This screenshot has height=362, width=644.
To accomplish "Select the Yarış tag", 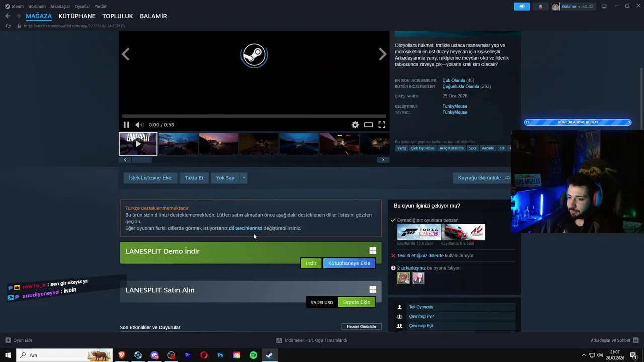I will click(x=401, y=148).
